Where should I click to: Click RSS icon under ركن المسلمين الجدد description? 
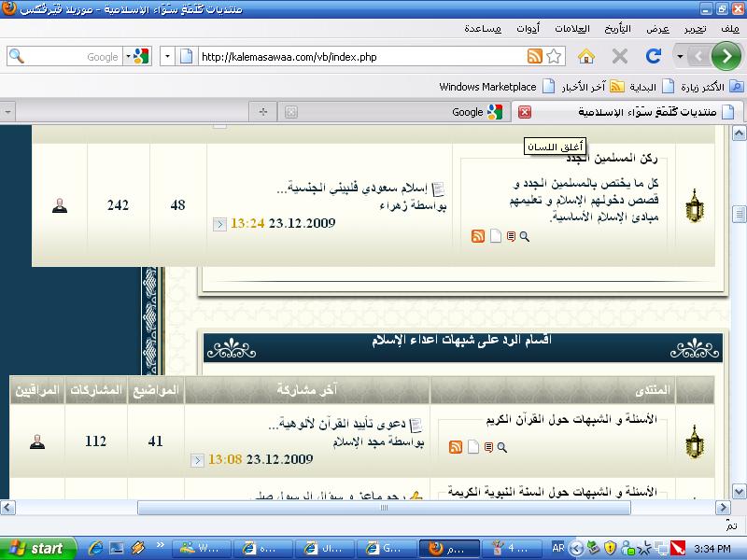(x=478, y=237)
